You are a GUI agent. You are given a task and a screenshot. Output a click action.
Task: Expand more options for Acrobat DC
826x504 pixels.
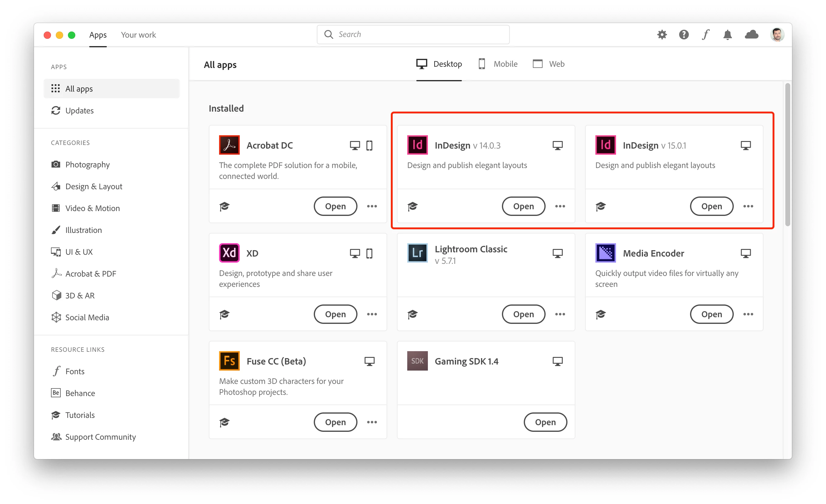(372, 206)
